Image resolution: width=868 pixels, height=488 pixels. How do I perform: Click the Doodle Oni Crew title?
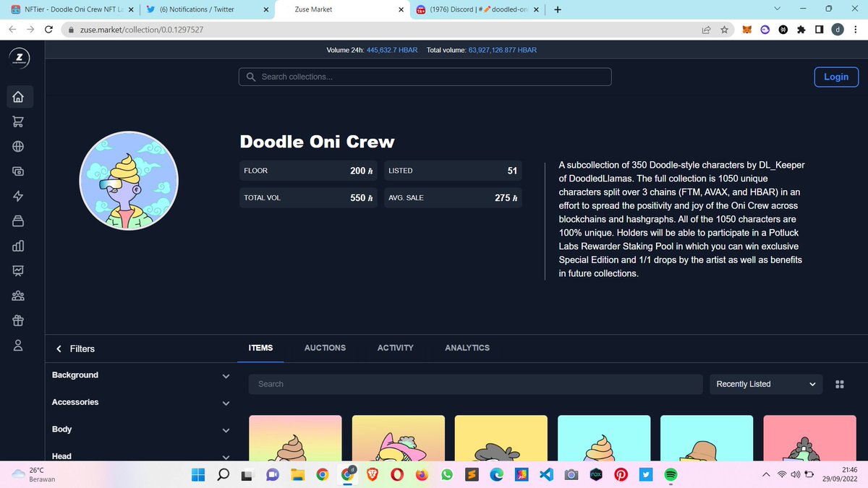point(318,142)
